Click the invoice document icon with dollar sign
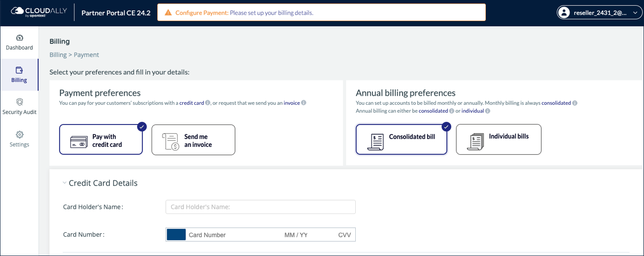The height and width of the screenshot is (256, 644). (171, 142)
